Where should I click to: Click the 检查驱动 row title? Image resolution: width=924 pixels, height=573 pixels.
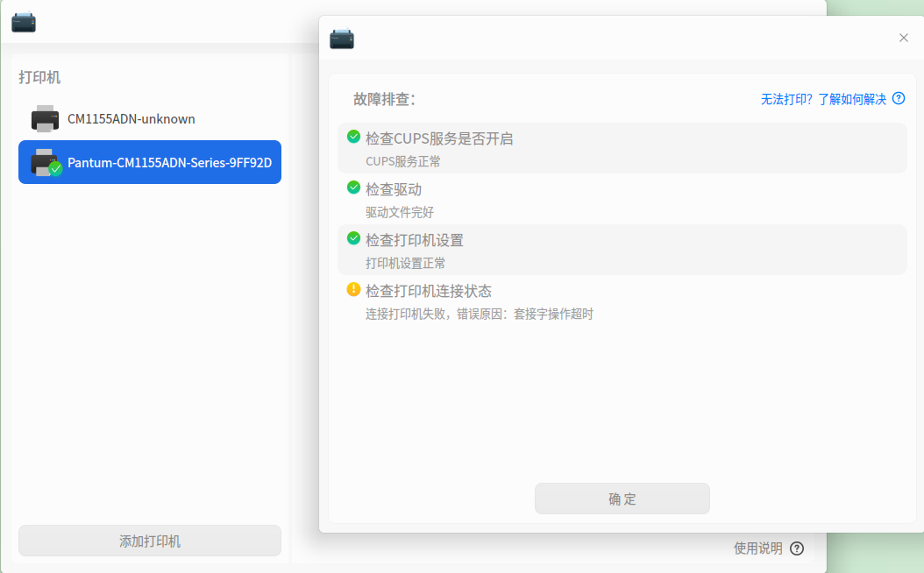(x=394, y=189)
